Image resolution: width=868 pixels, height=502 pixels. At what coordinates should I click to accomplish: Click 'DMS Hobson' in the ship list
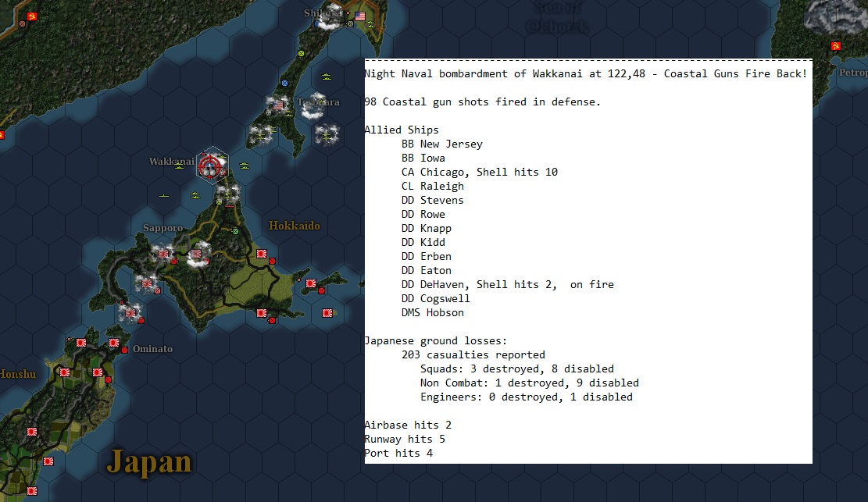433,313
